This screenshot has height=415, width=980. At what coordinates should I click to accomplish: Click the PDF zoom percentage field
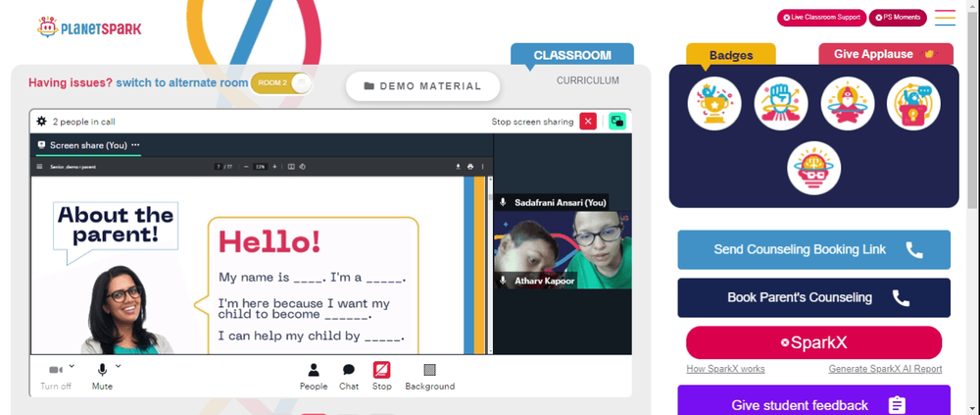click(x=261, y=167)
